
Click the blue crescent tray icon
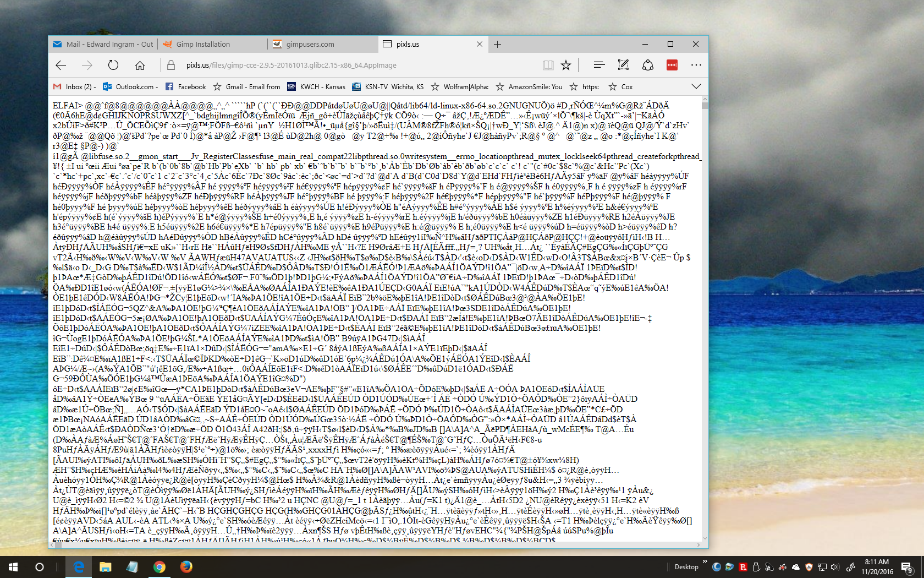716,567
